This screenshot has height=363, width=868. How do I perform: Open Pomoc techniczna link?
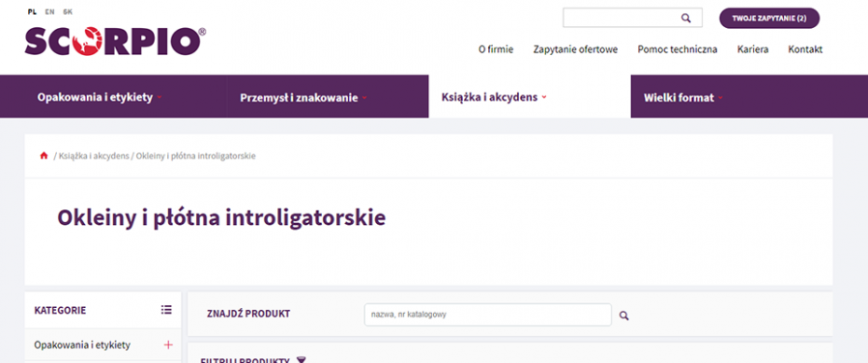coord(677,49)
